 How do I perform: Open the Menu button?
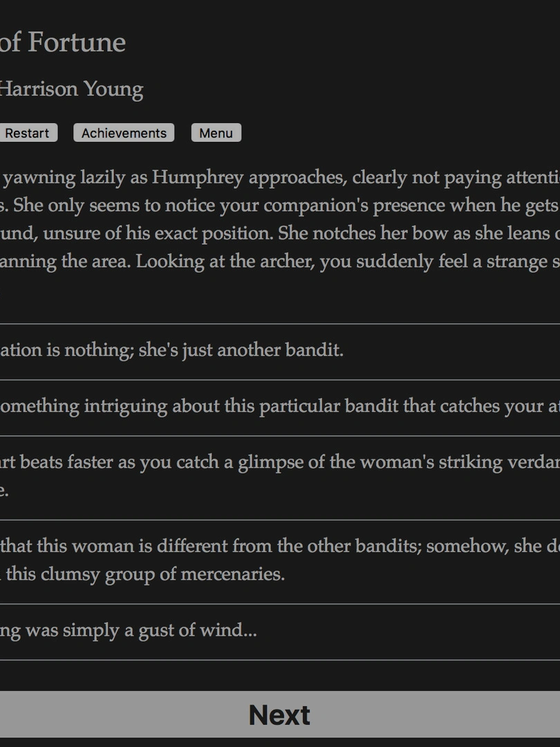[x=216, y=133]
